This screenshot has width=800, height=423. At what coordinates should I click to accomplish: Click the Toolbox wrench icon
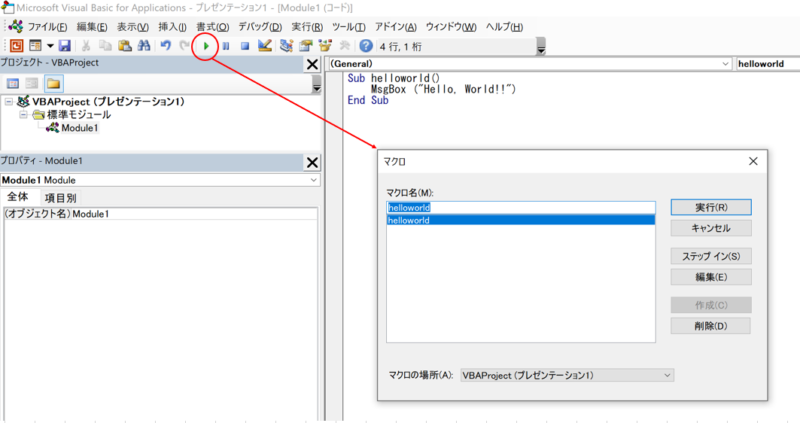point(344,46)
